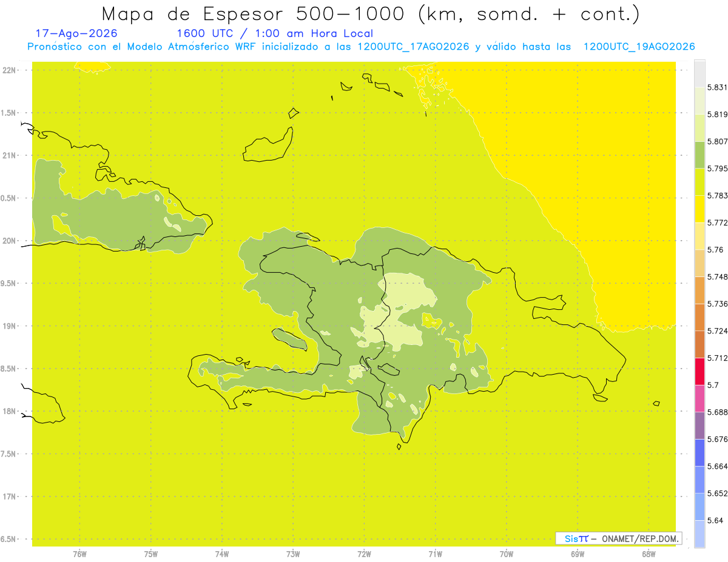Pick the orange swatch between 5.736 and 5.724
Image resolution: width=728 pixels, height=562 pixels.
[x=699, y=317]
